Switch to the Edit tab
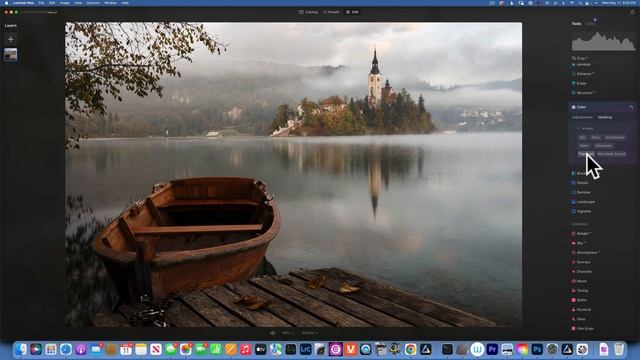This screenshot has height=360, width=640. (352, 12)
